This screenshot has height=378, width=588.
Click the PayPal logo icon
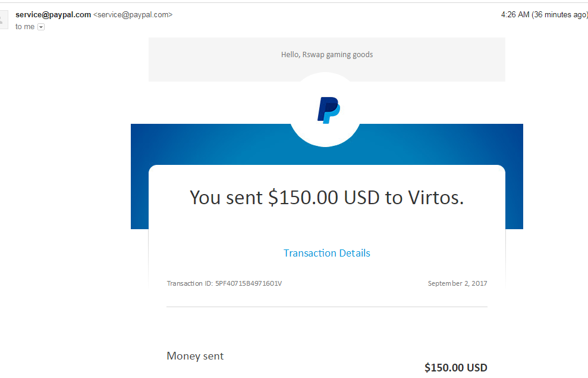(329, 110)
